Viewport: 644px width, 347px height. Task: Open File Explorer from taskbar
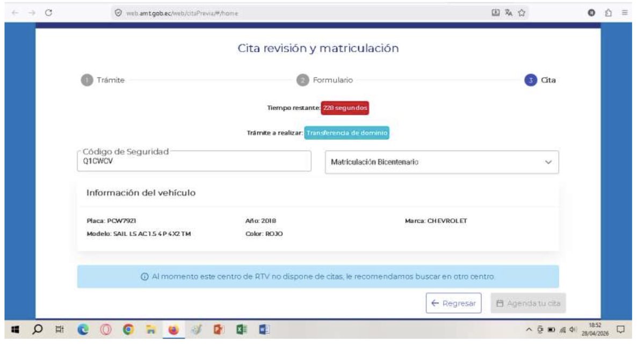pos(151,329)
